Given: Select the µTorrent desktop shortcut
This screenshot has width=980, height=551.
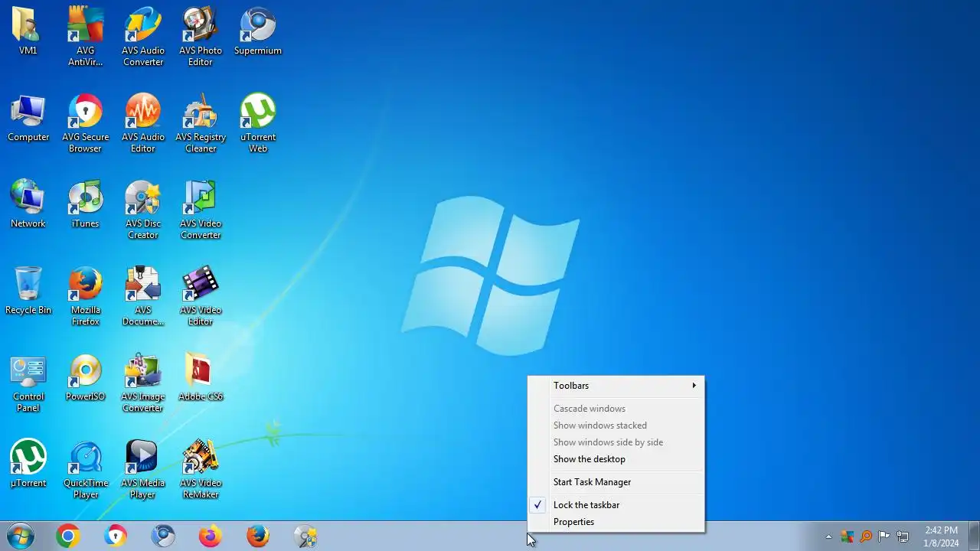Looking at the screenshot, I should [x=28, y=463].
